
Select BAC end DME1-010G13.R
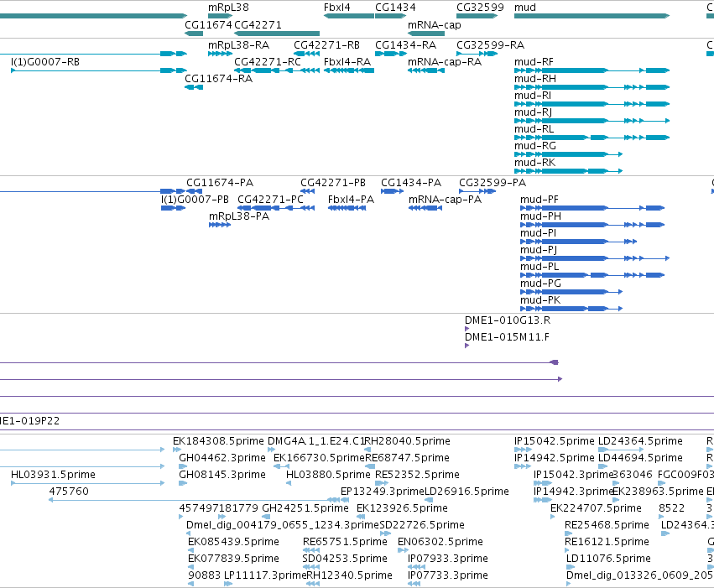tap(466, 329)
